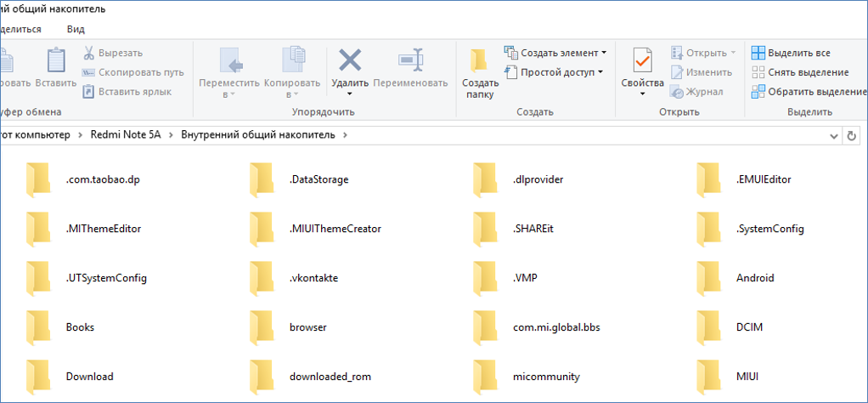
Task: Expand the Easy access (Простой доступ) dropdown
Action: point(600,72)
